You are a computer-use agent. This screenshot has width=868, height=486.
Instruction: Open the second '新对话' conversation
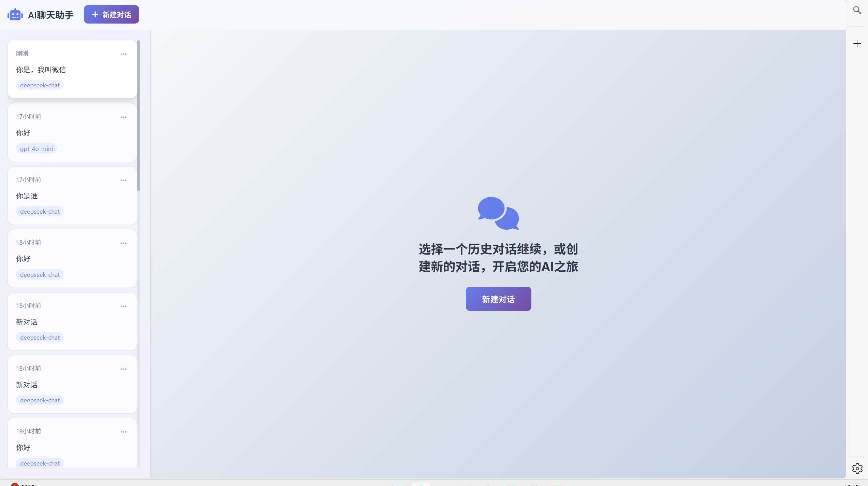point(27,385)
